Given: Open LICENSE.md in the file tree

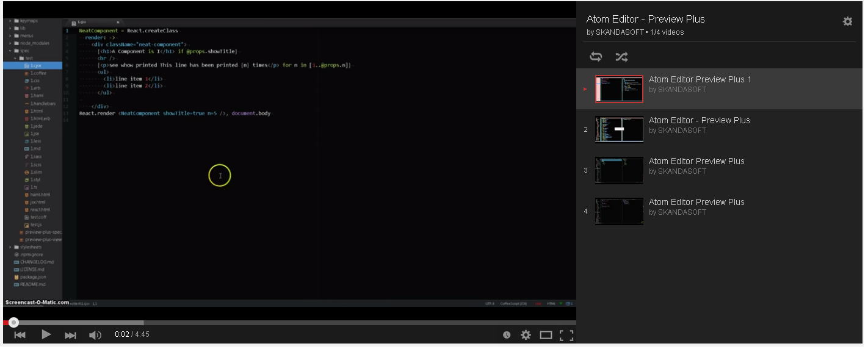Looking at the screenshot, I should click(29, 269).
